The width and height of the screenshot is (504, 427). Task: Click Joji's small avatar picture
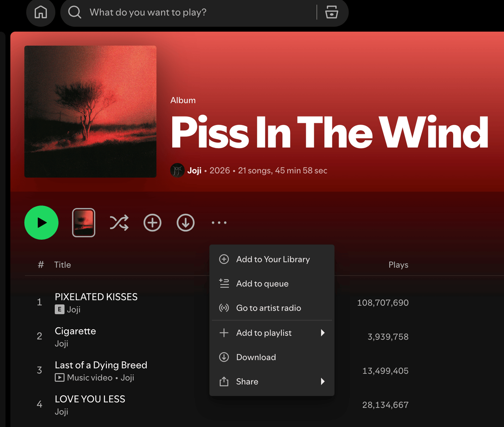[x=177, y=170]
